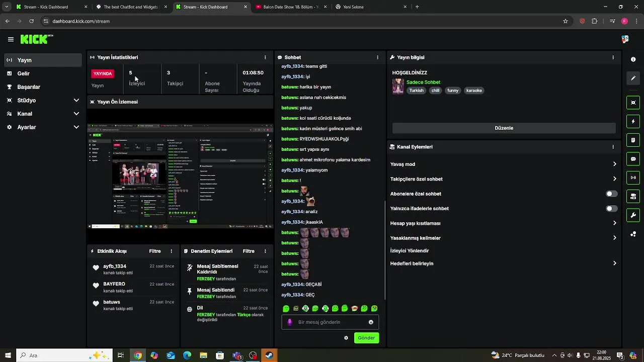Open three-dot menu of Yayın bilgisi panel
The image size is (644, 362).
613,57
